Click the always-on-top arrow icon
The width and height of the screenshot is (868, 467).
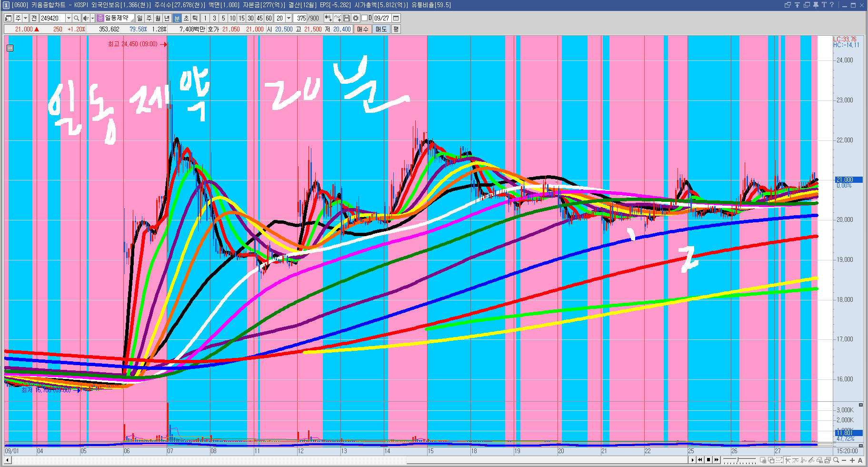click(x=797, y=5)
